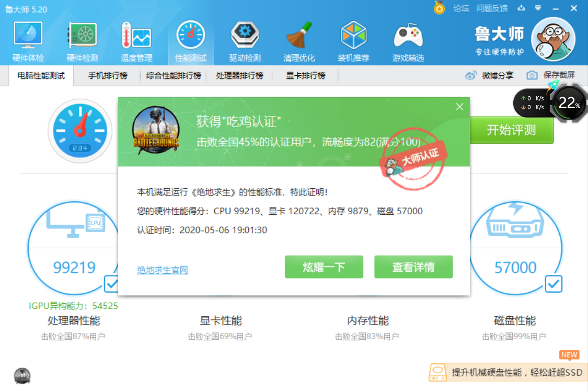Click the disk score 57000
Viewport: 588px width, 392px height.
coord(515,268)
